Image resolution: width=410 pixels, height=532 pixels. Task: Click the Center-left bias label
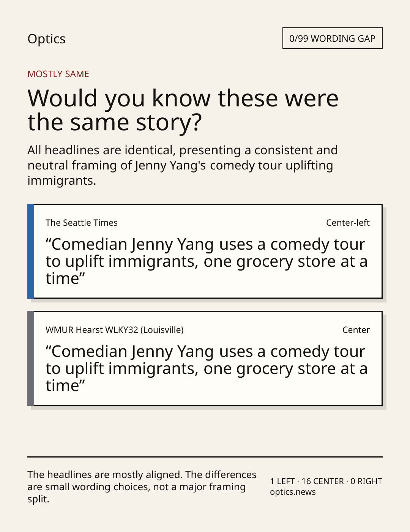click(x=348, y=223)
